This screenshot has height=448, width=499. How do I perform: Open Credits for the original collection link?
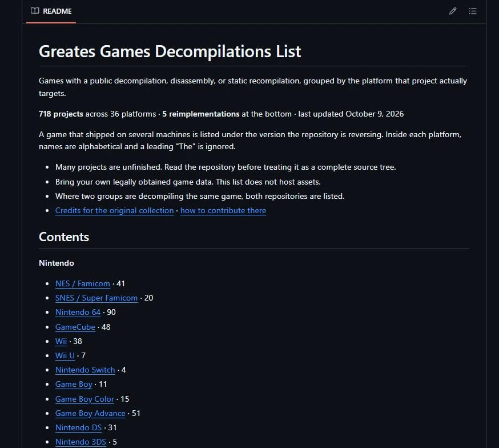coord(115,210)
